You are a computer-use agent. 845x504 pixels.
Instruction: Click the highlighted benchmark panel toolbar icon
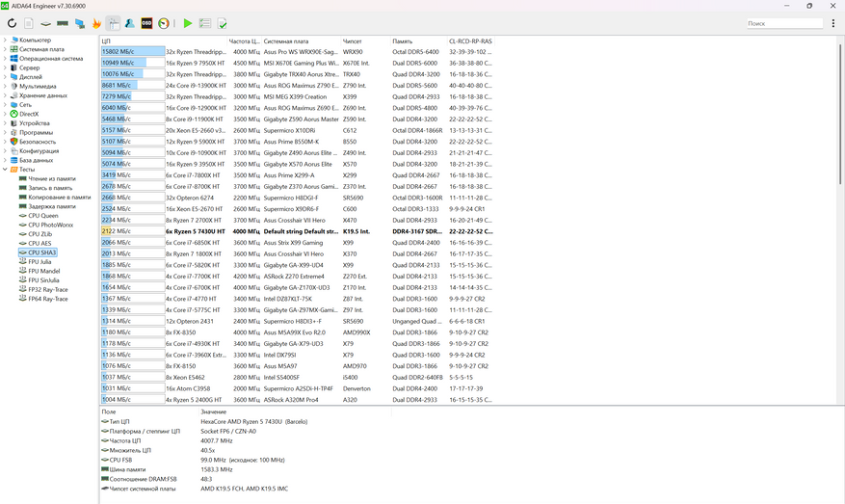(x=113, y=23)
